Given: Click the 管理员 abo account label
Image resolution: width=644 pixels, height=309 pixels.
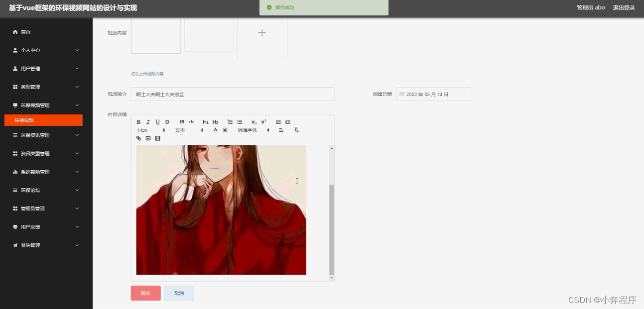Looking at the screenshot, I should (591, 7).
